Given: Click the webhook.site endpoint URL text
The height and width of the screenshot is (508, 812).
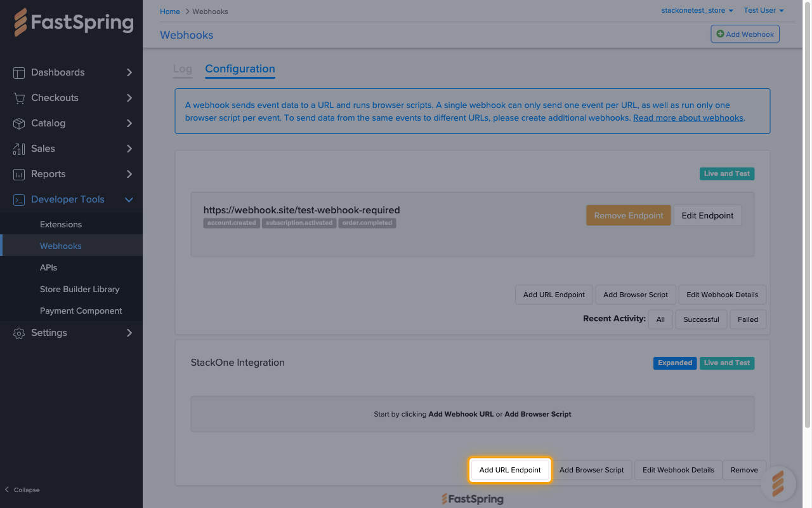Looking at the screenshot, I should [301, 210].
